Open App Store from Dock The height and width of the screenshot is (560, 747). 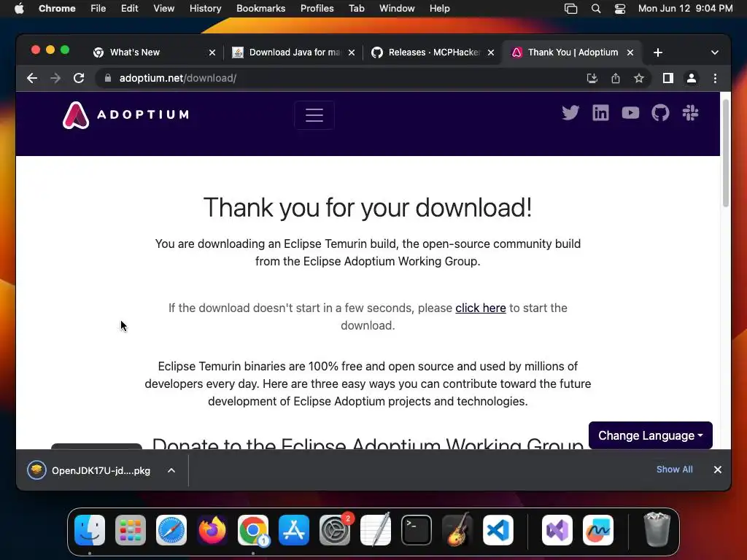click(294, 530)
